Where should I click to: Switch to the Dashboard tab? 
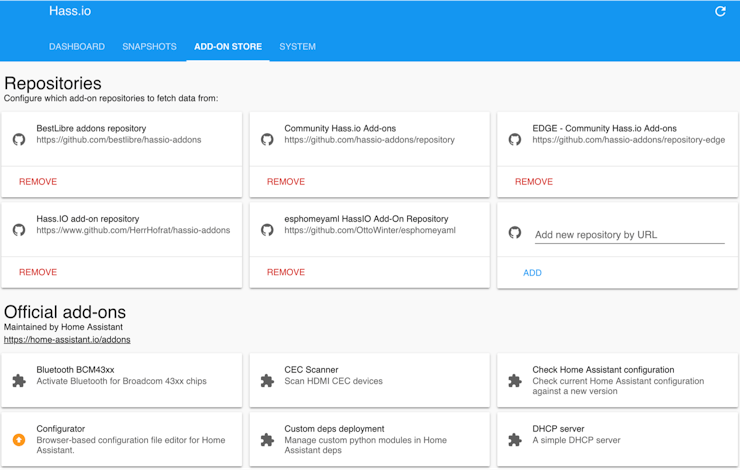click(x=77, y=47)
